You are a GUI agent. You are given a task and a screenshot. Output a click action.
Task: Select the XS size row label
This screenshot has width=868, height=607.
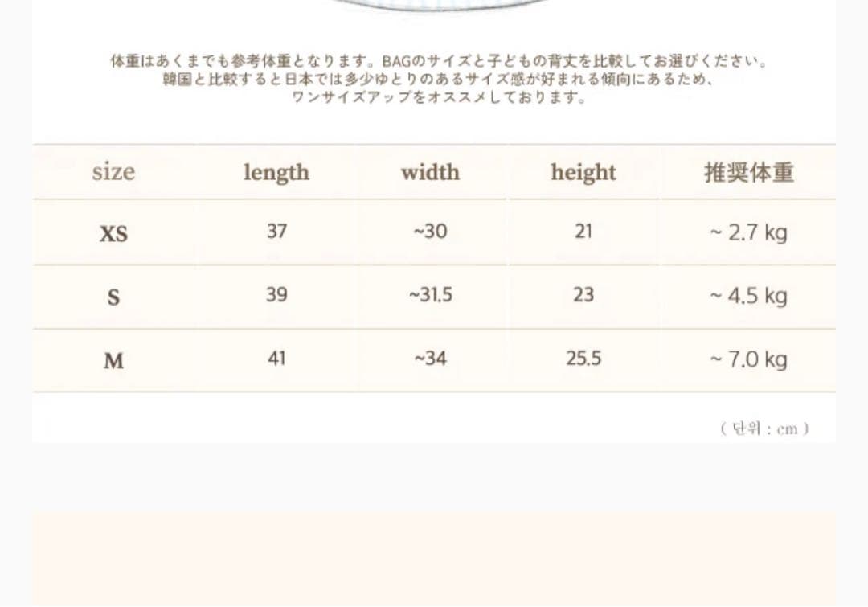(x=113, y=234)
